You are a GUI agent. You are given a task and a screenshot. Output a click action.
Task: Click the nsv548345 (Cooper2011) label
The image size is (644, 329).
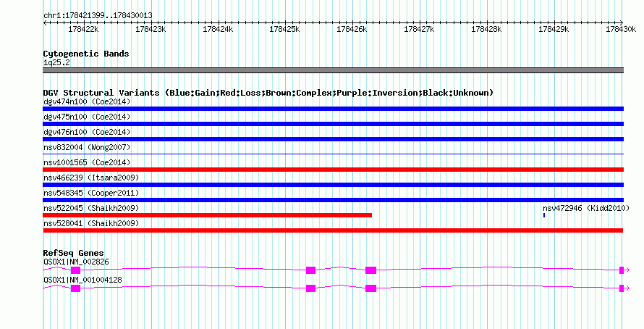click(x=91, y=193)
